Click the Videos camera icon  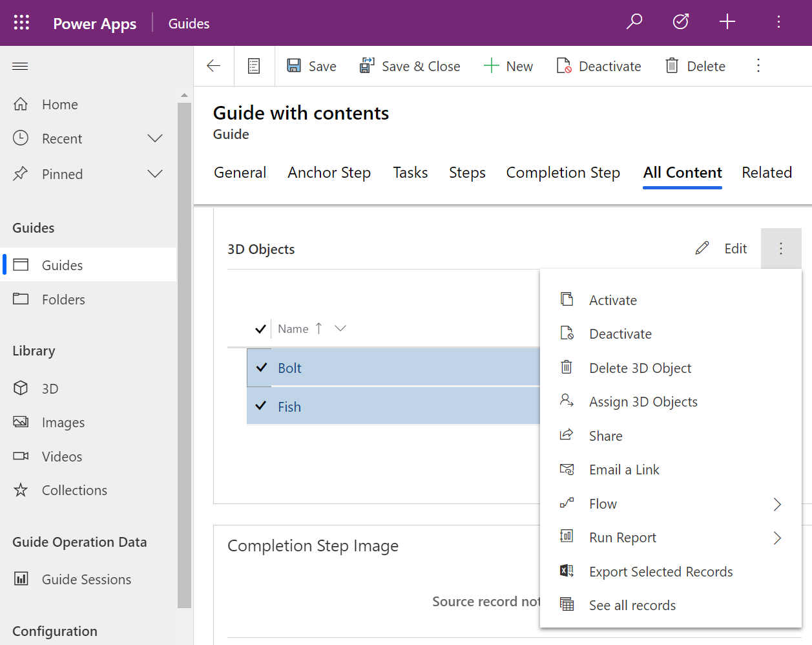pyautogui.click(x=21, y=456)
